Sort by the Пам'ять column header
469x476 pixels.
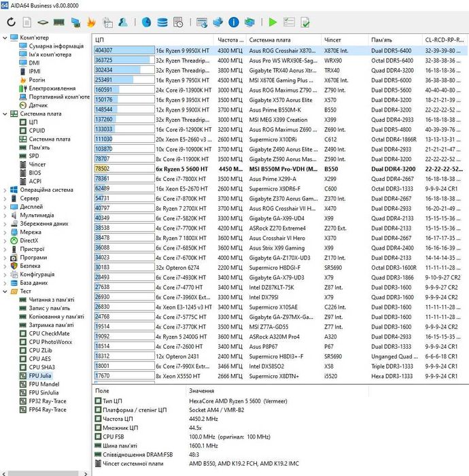(x=395, y=39)
